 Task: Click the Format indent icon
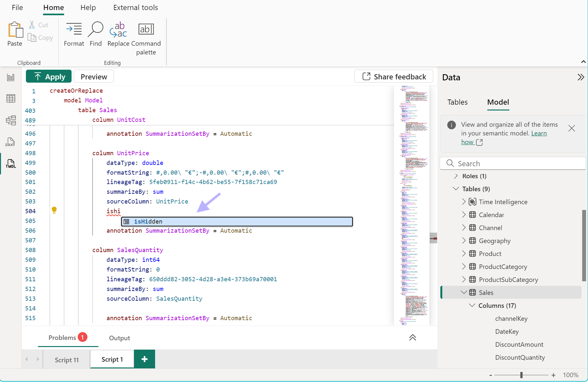(x=74, y=29)
